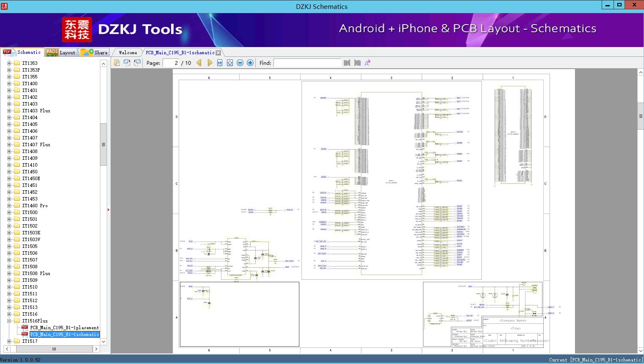Image resolution: width=644 pixels, height=364 pixels.
Task: Fit page to width icon
Action: tap(220, 63)
